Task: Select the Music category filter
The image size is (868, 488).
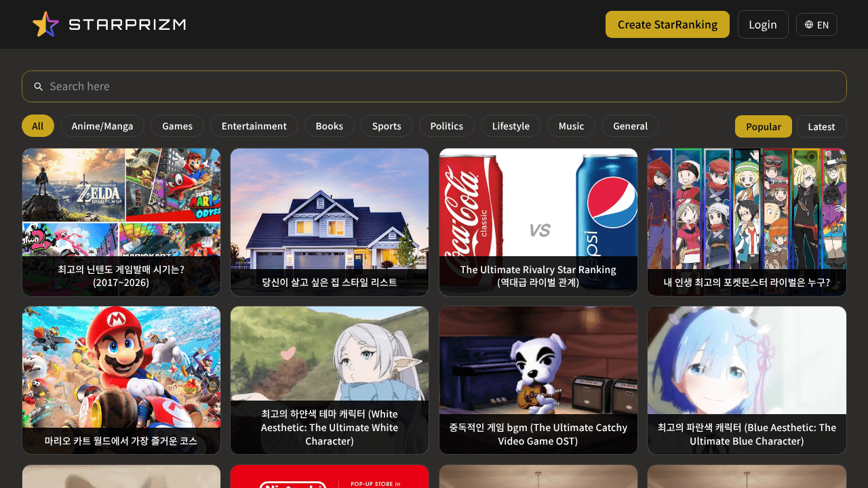Action: tap(571, 126)
